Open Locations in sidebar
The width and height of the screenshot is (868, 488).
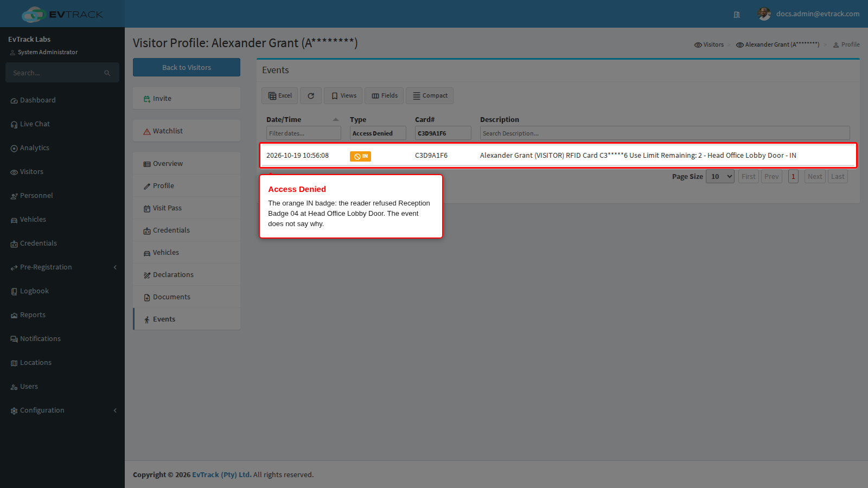pyautogui.click(x=62, y=363)
